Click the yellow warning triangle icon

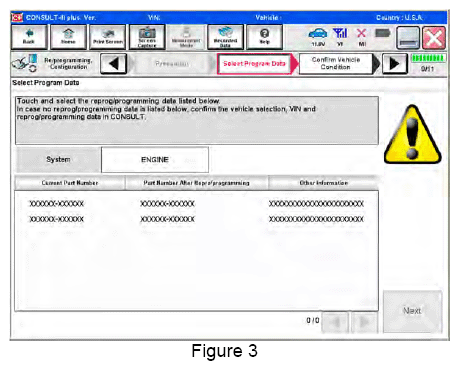click(x=413, y=134)
